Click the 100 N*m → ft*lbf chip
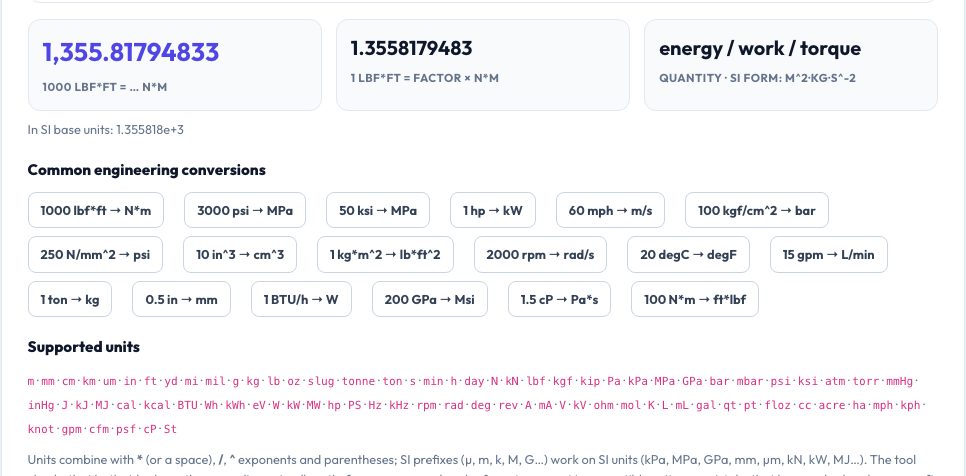This screenshot has width=966, height=476. click(695, 299)
